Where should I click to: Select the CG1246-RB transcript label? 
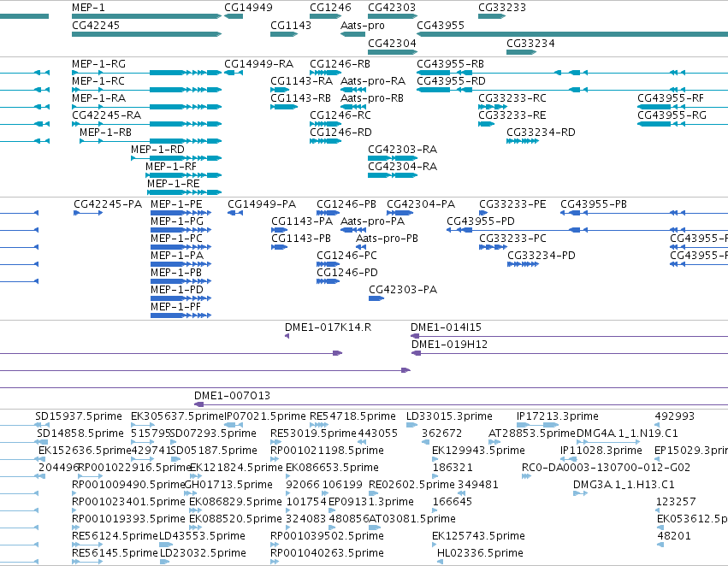tap(340, 63)
